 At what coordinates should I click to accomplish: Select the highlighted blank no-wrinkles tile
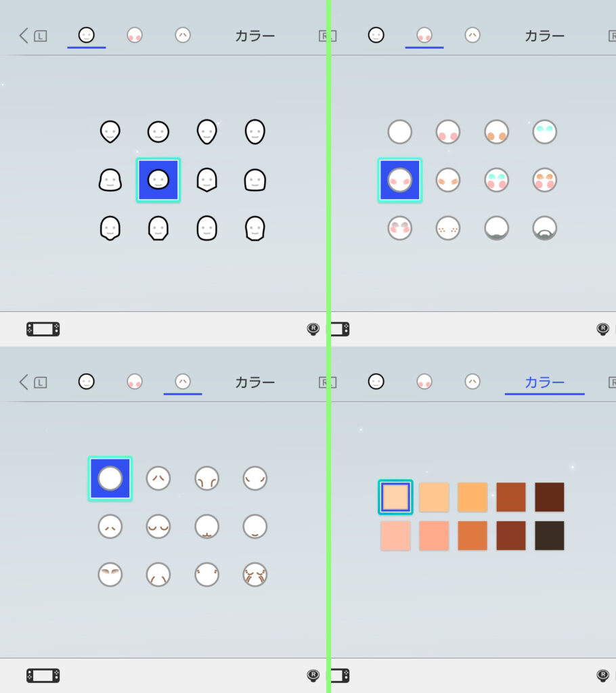click(x=110, y=478)
